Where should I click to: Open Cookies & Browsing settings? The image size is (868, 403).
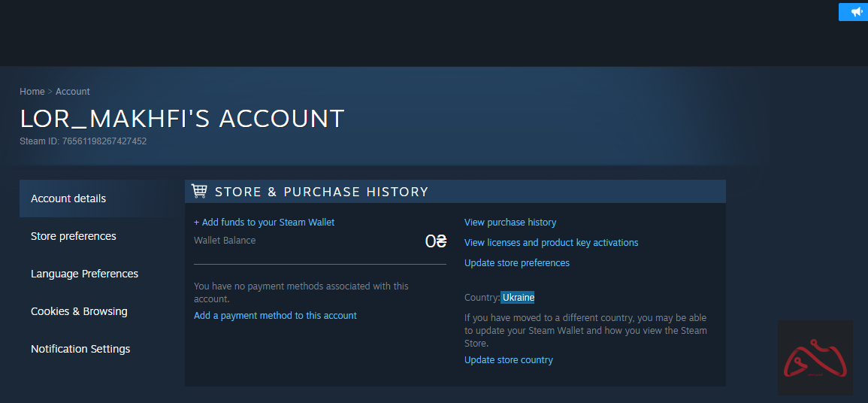pos(79,311)
